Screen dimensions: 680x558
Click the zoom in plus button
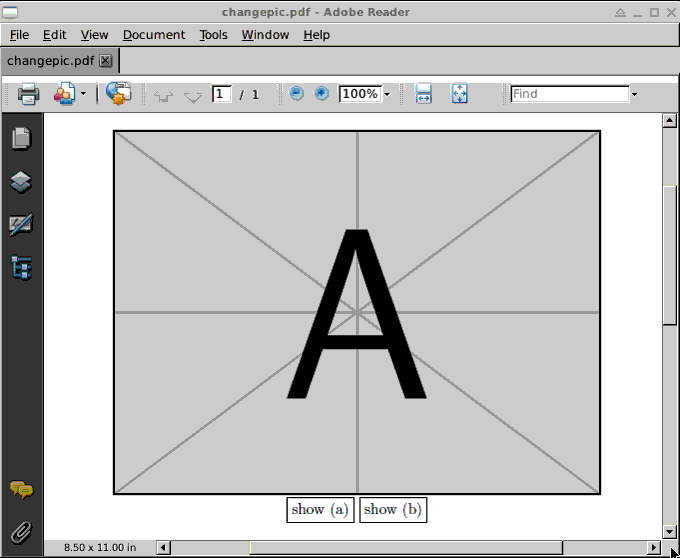pyautogui.click(x=321, y=93)
